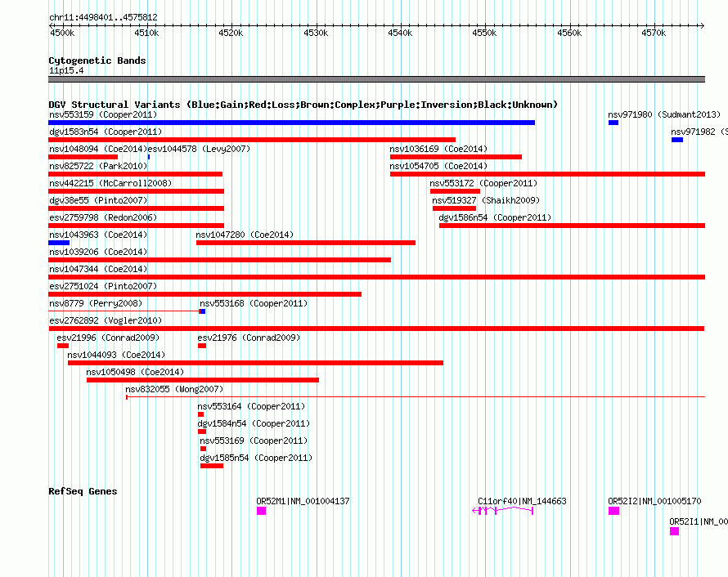Viewport: 728px width, 577px height.
Task: Click the RefSeq Genes track title
Action: click(83, 491)
